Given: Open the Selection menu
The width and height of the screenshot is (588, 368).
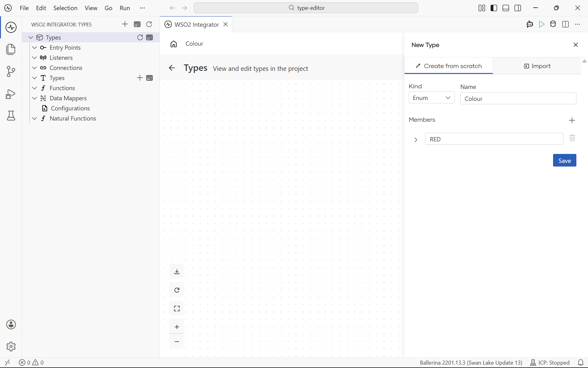Looking at the screenshot, I should pos(65,8).
